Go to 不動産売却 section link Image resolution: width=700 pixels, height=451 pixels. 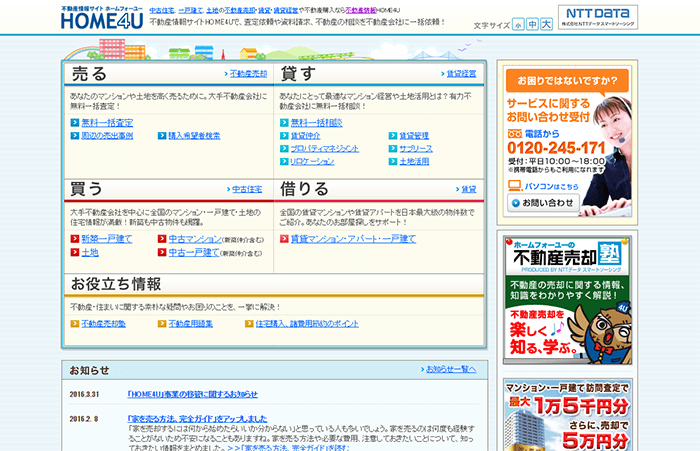pyautogui.click(x=248, y=74)
